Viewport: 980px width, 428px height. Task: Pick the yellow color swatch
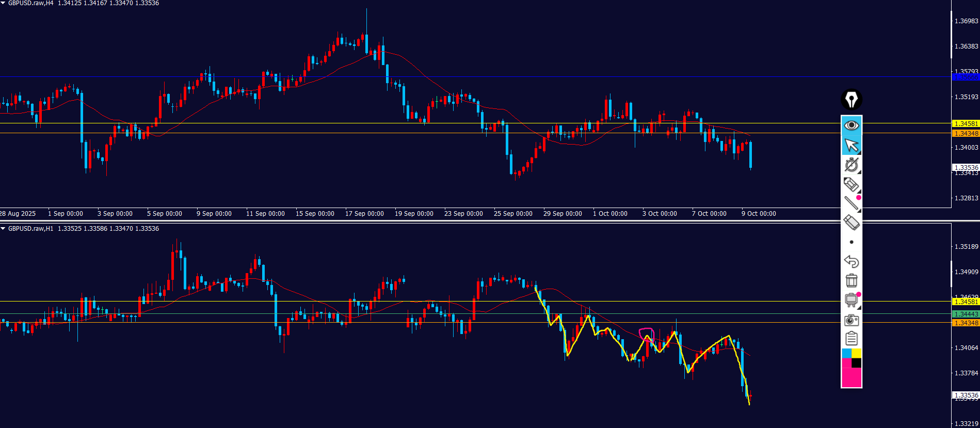tap(856, 353)
